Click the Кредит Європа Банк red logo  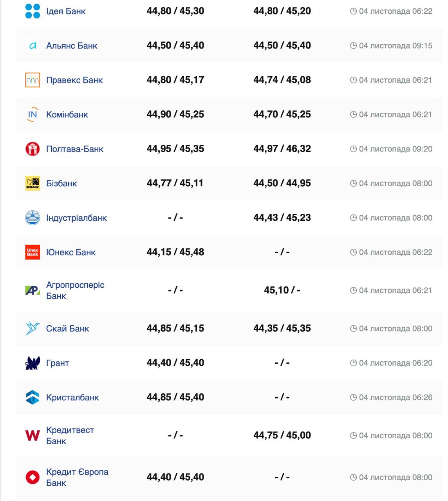33,477
